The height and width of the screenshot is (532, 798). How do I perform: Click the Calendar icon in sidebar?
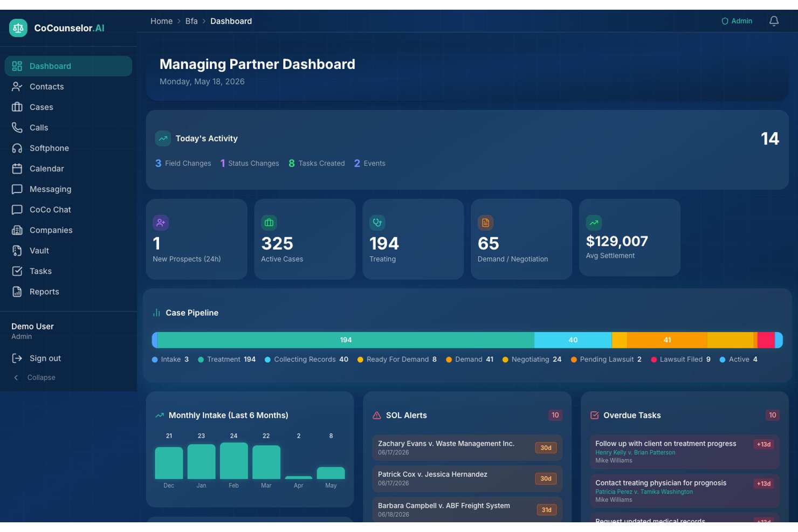point(17,169)
